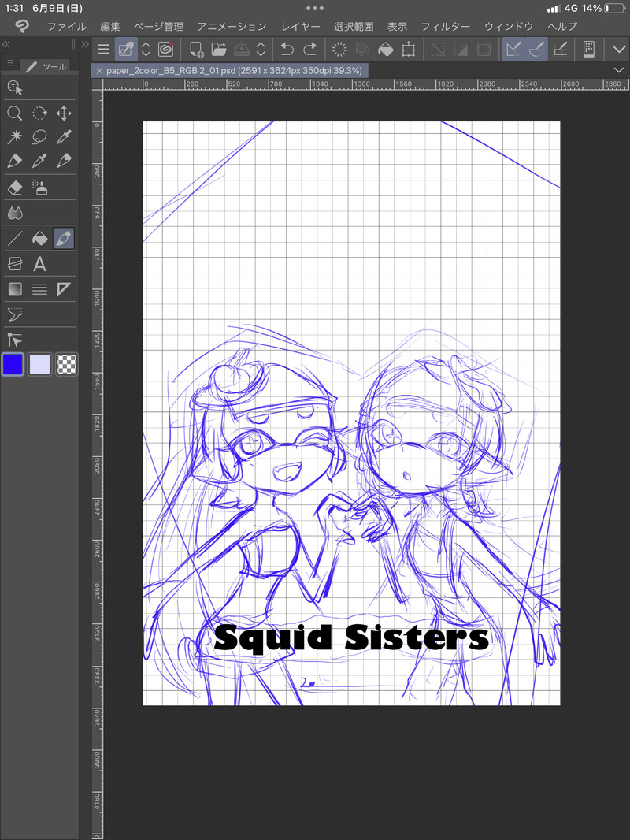Viewport: 630px width, 840px height.
Task: Toggle Snap to ruler
Action: click(x=513, y=50)
